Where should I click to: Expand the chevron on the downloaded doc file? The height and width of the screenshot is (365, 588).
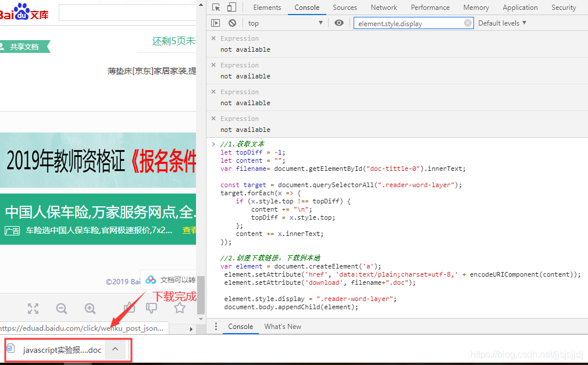click(x=115, y=349)
